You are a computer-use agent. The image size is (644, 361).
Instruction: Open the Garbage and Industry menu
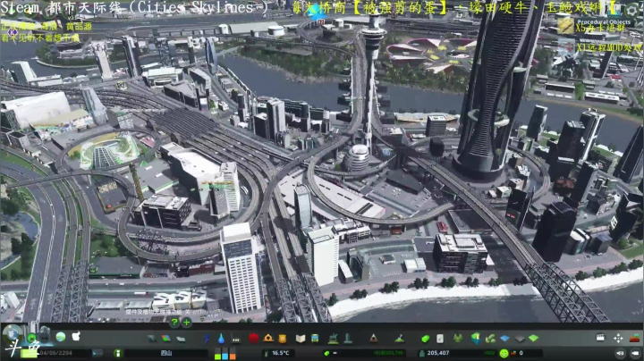236,339
